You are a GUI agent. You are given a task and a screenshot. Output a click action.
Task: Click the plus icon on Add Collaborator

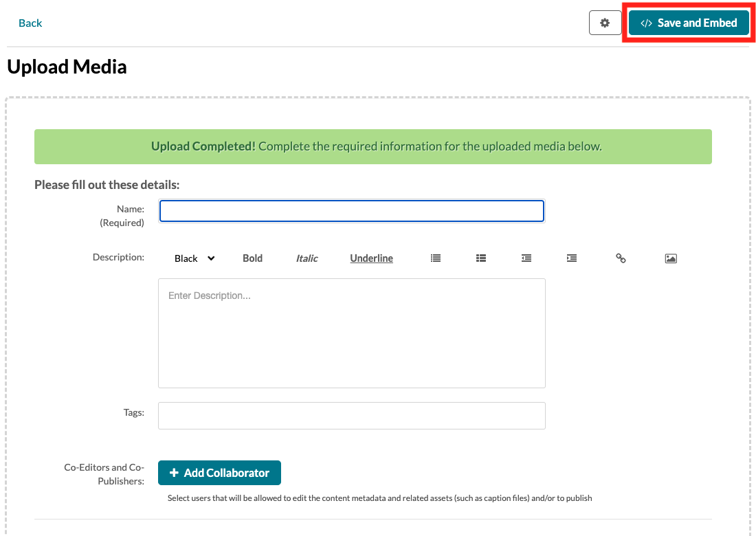coord(175,473)
